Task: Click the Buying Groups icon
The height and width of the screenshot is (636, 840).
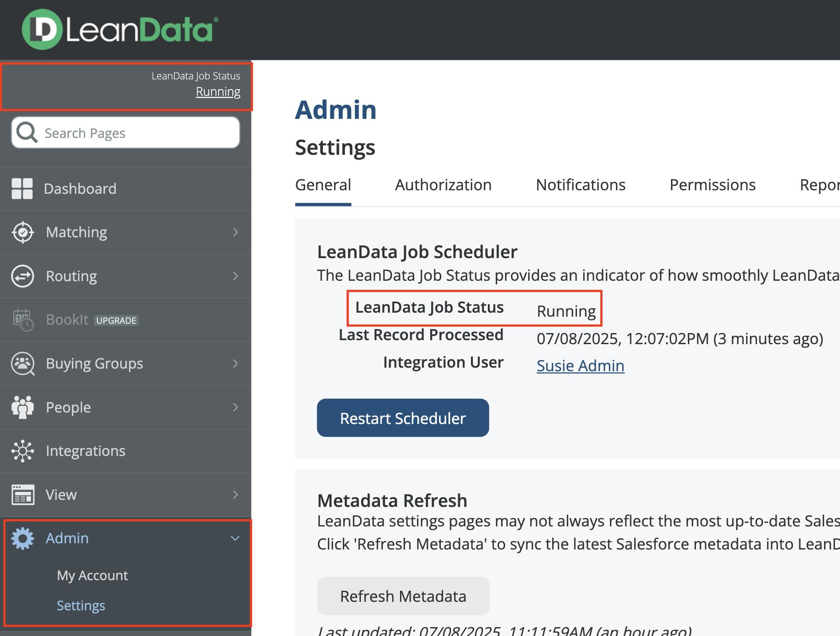Action: [x=23, y=364]
